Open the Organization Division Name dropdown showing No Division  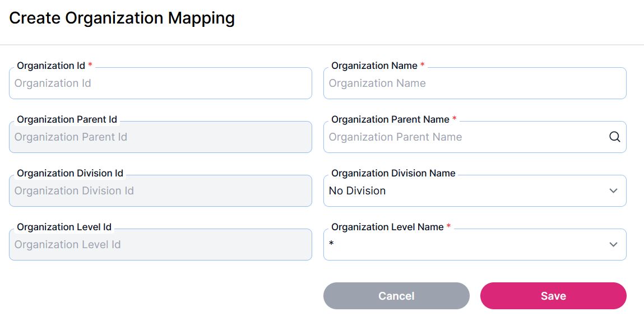465,191
